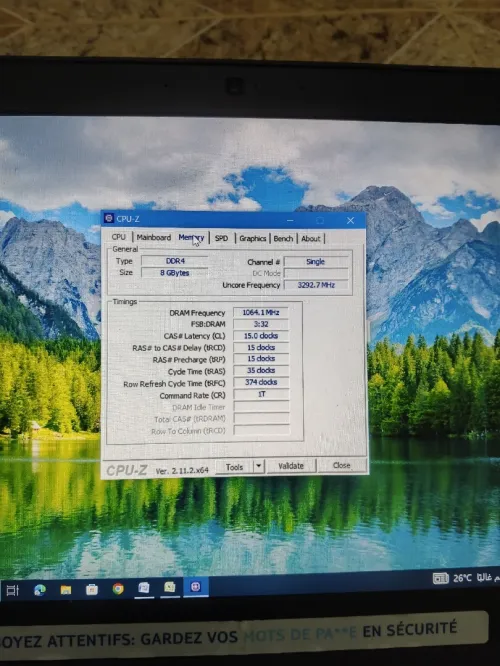Viewport: 500px width, 666px height.
Task: Open the Graphics tab
Action: pos(252,238)
